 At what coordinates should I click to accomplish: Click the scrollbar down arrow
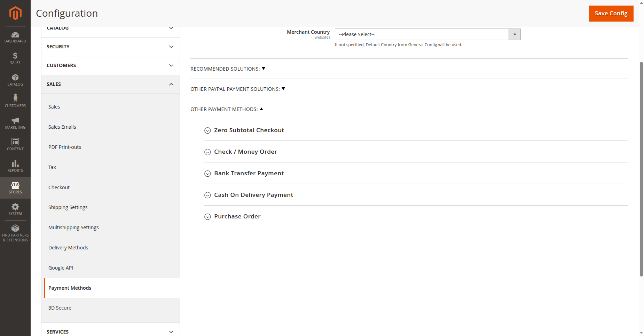(641, 333)
